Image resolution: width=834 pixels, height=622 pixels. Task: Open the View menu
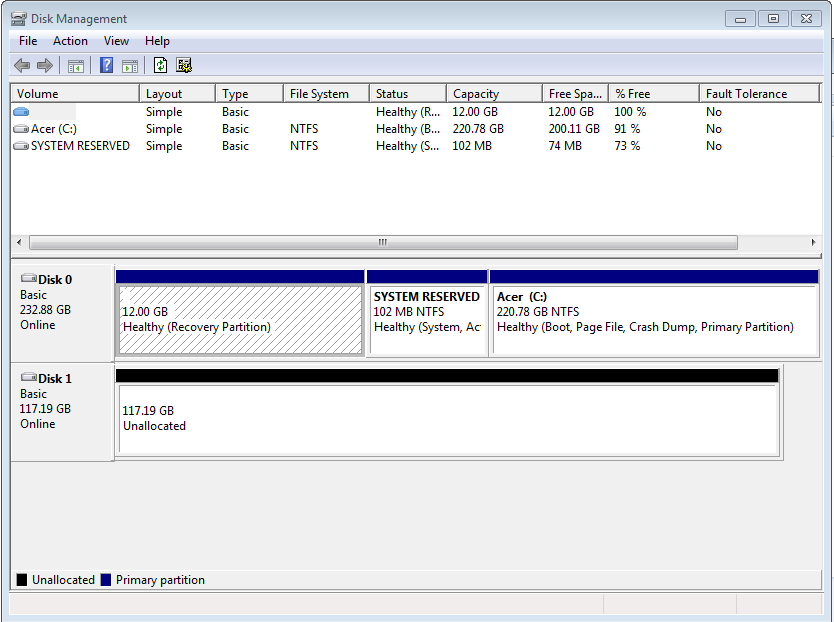coord(116,41)
